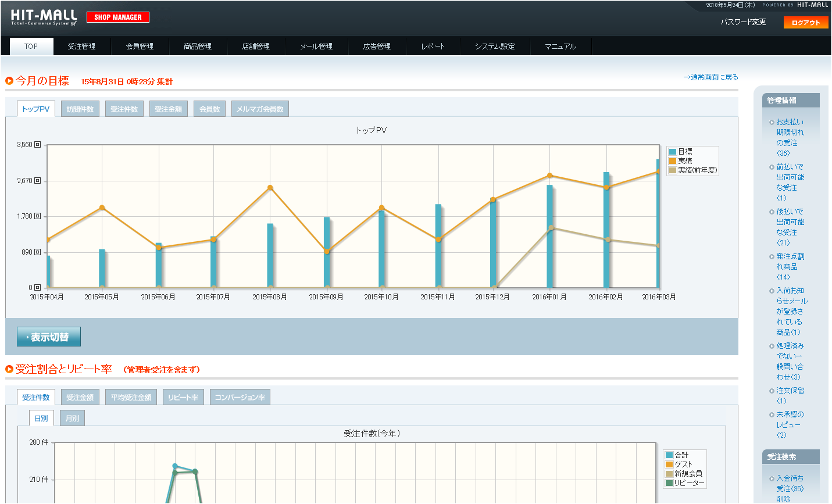Click the 2,670 axis square marker
The width and height of the screenshot is (832, 504).
pos(38,181)
